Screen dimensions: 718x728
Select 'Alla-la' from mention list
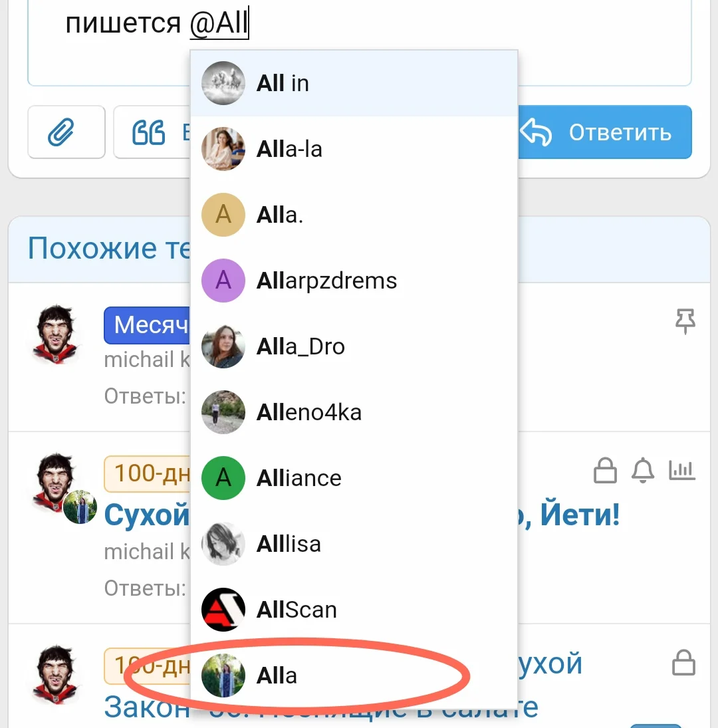pyautogui.click(x=354, y=149)
